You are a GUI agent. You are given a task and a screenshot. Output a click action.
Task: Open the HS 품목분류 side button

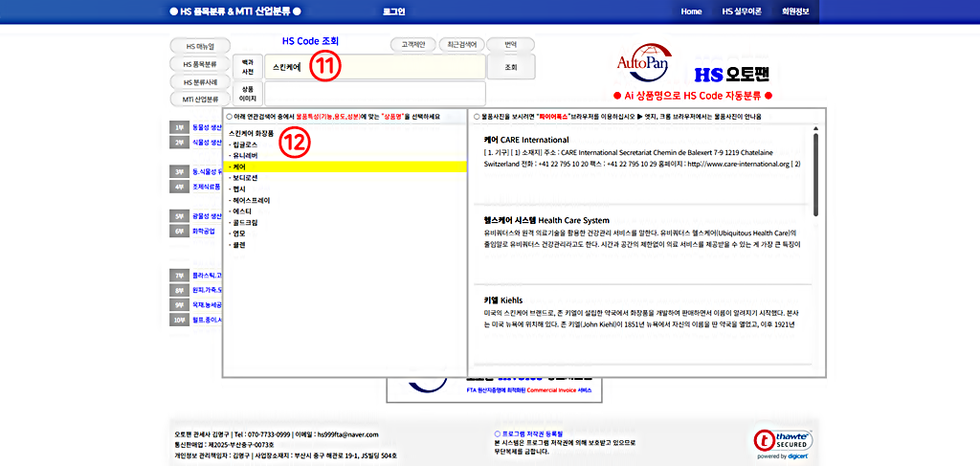pyautogui.click(x=200, y=64)
